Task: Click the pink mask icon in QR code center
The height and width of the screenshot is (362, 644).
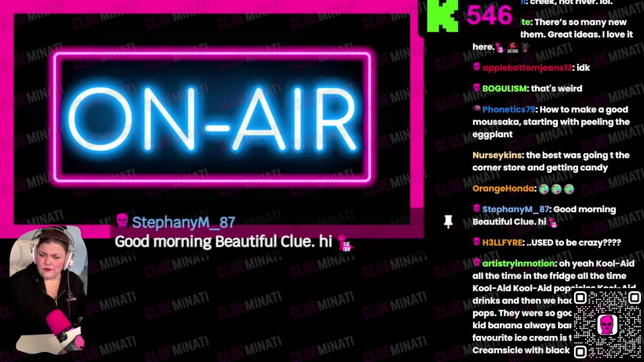Action: 607,325
